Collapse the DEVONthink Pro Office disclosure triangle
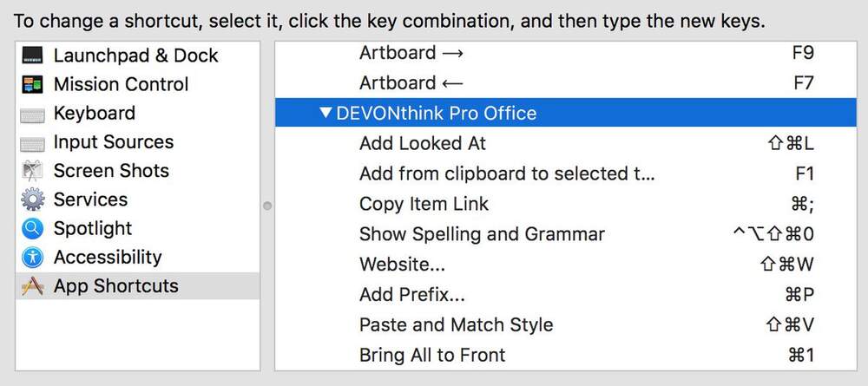 pos(325,114)
